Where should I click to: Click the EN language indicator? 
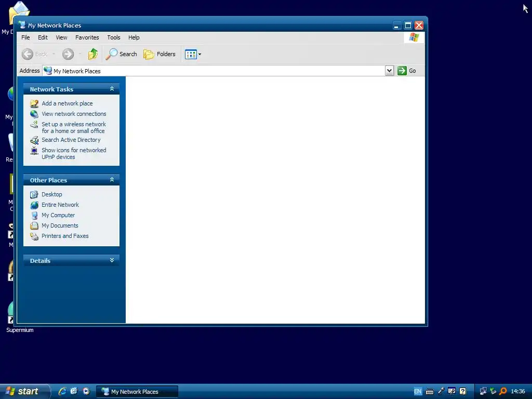tap(418, 391)
